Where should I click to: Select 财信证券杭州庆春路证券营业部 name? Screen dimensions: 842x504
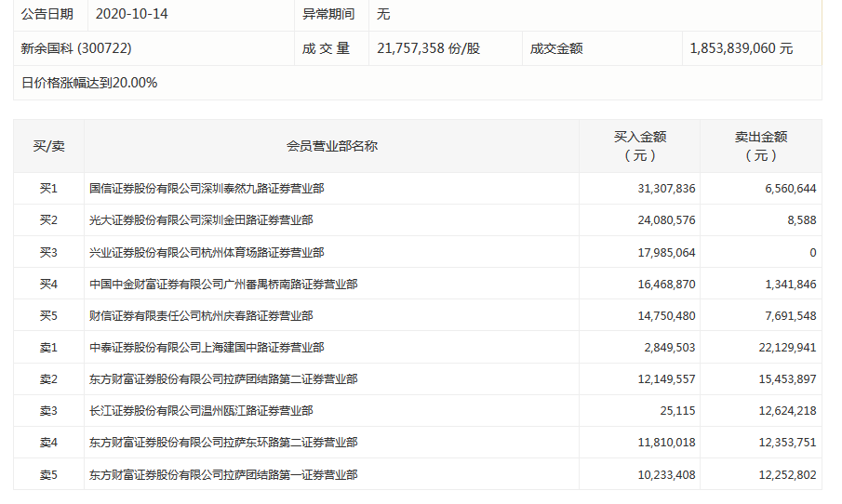coord(201,316)
